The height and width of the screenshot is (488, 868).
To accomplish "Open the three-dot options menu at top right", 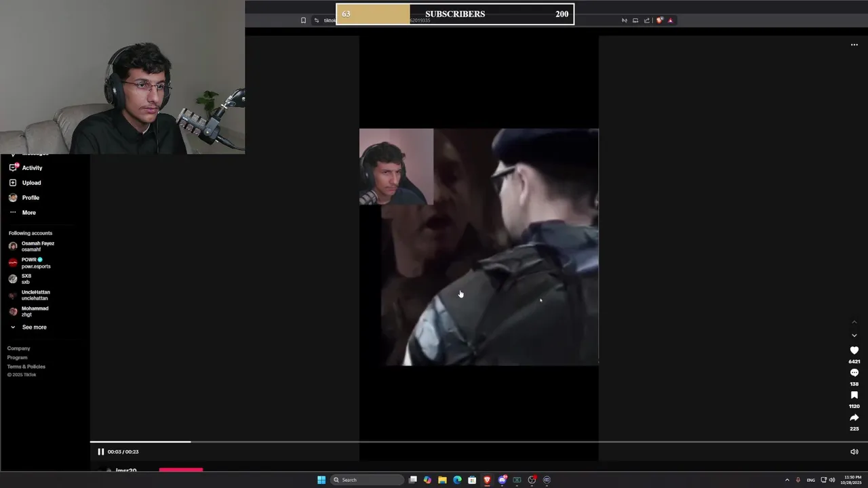I will pos(854,45).
